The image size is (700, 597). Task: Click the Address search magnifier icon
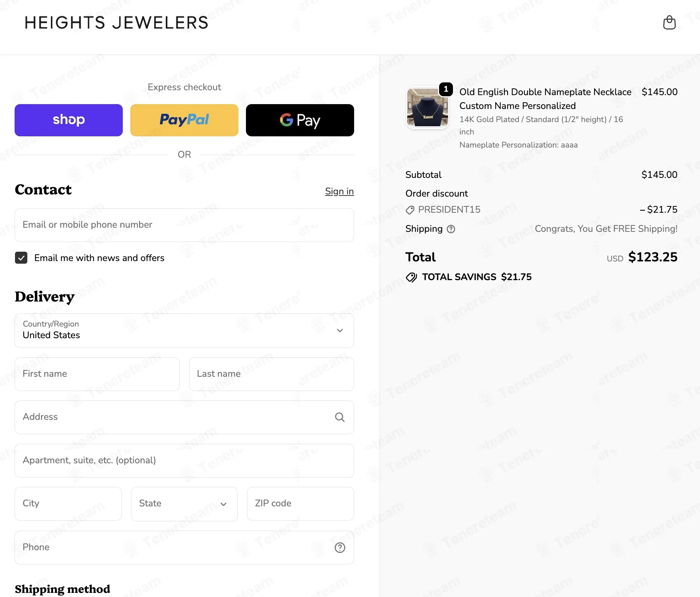click(340, 417)
